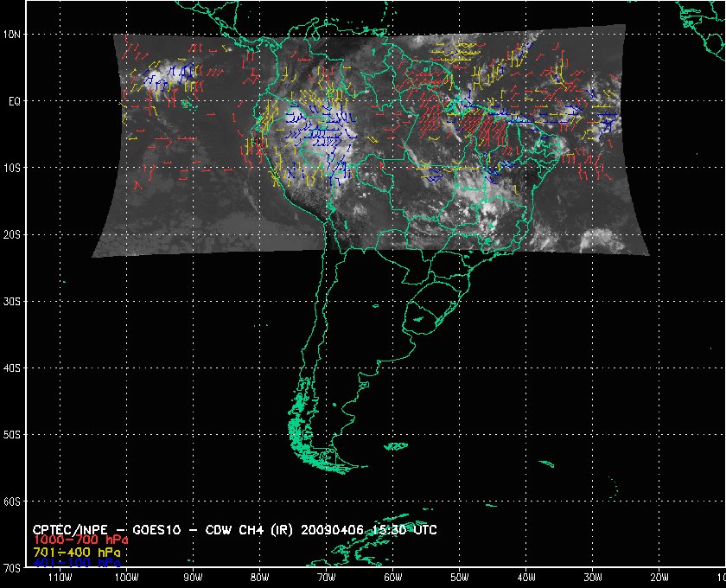Select the 30W longitude label
The image size is (726, 588).
click(x=593, y=578)
